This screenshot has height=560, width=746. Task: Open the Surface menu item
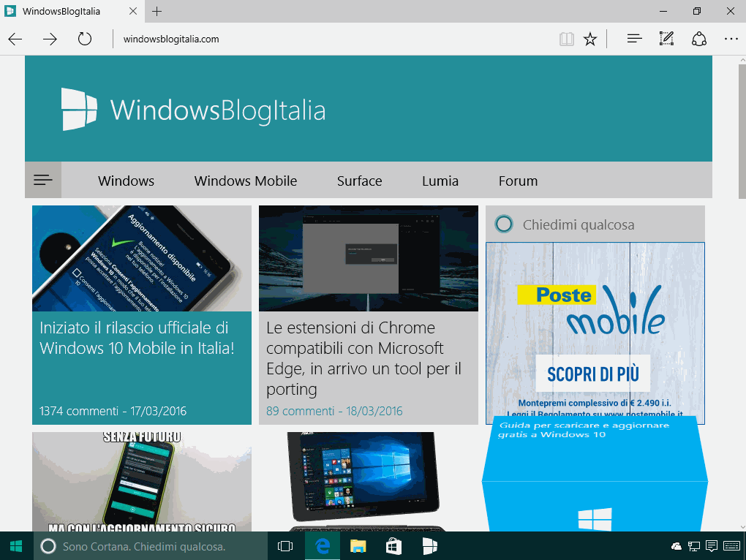click(x=360, y=181)
